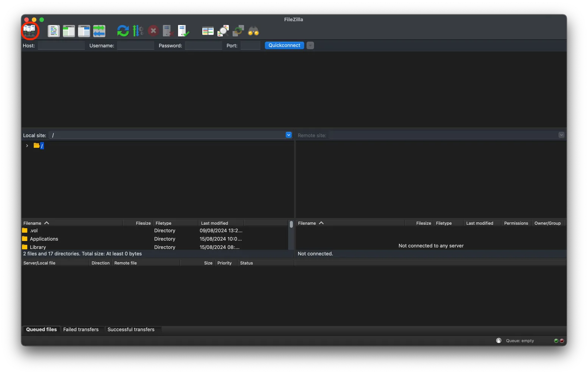Click 'Queue: empty' status text
This screenshot has height=374, width=588.
coord(520,341)
